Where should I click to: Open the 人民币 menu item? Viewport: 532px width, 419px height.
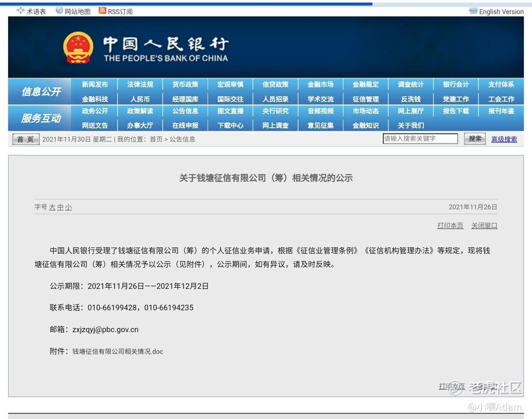(140, 99)
